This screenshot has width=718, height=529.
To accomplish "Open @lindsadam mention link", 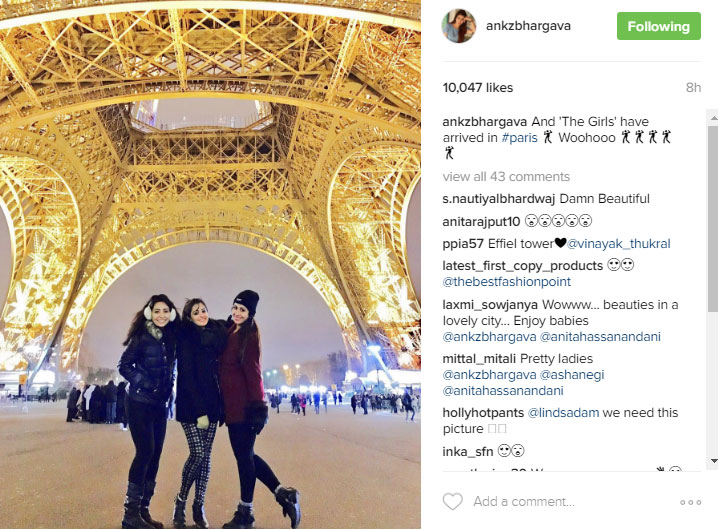I will click(x=563, y=413).
